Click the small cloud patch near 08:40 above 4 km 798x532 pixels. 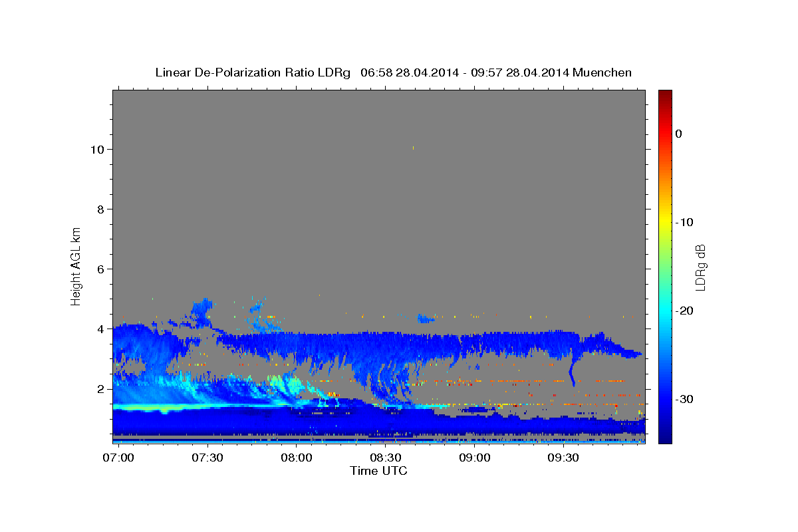426,319
